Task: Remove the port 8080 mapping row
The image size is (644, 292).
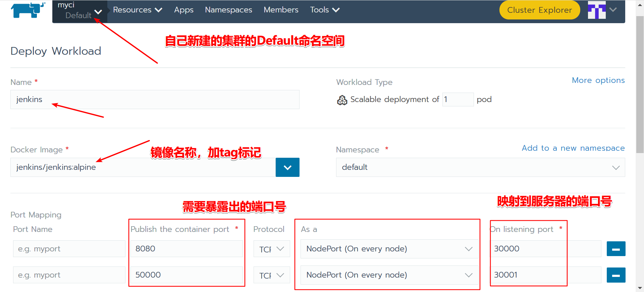Action: click(616, 249)
